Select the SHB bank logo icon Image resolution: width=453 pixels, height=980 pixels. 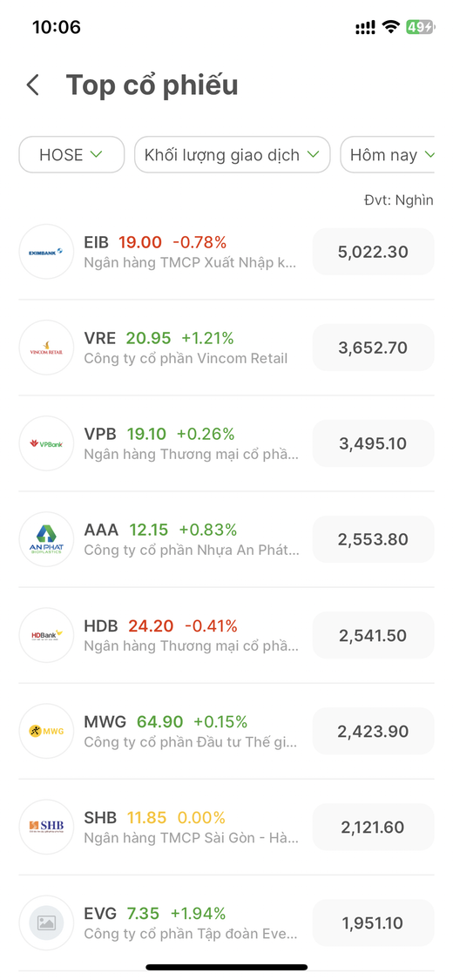pos(46,827)
